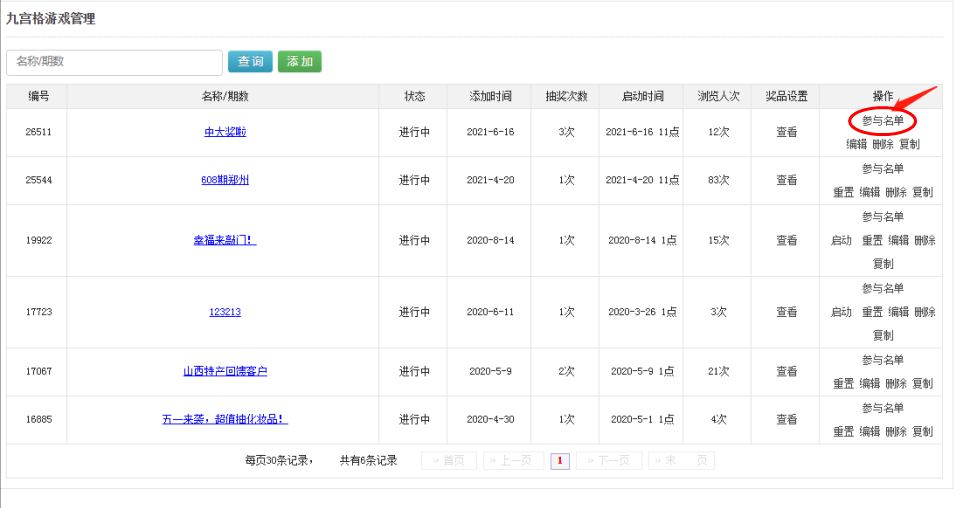Open the 山西特产回馈客户 game link

[225, 371]
